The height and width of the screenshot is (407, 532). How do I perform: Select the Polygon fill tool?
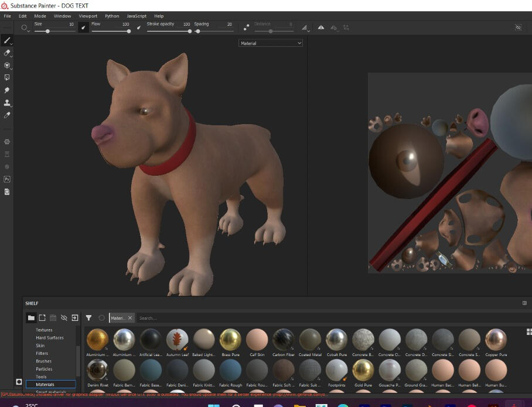[7, 77]
